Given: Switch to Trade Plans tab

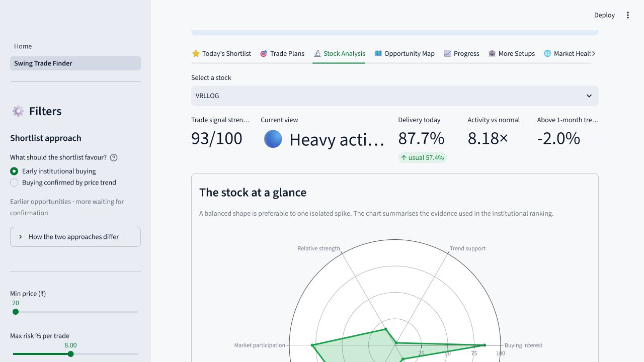Looking at the screenshot, I should click(282, 53).
